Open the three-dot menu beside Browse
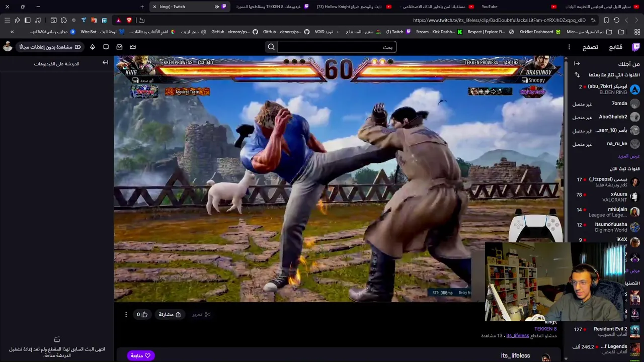The image size is (644, 362). [x=569, y=47]
